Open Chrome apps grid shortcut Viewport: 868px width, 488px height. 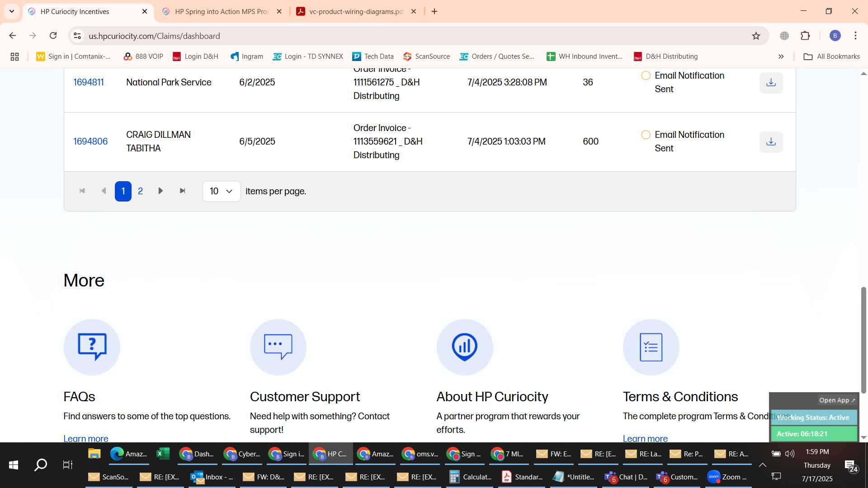tap(14, 56)
